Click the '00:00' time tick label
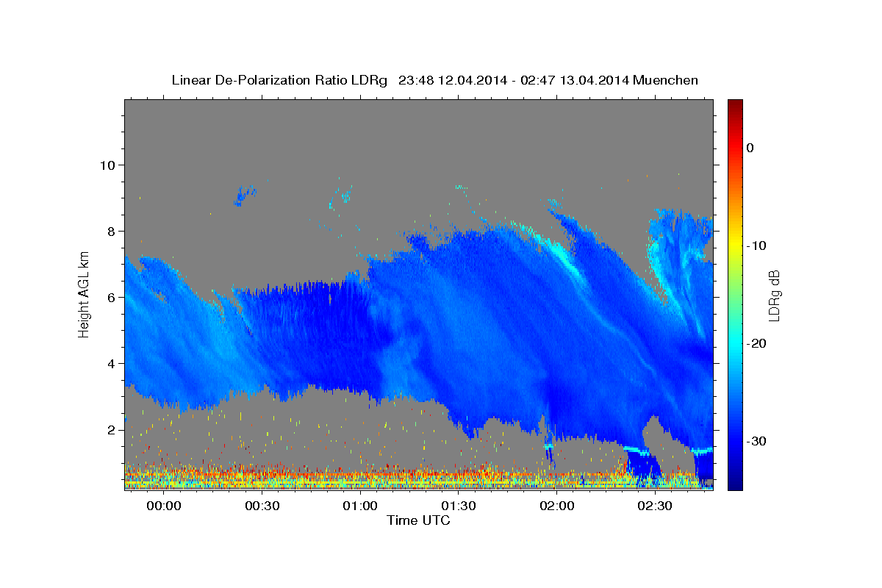The width and height of the screenshot is (882, 588). coord(163,506)
